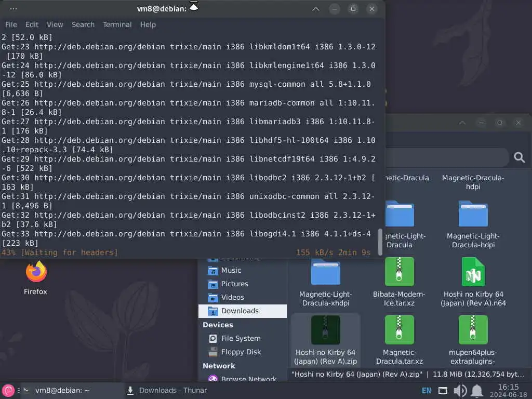Open the Help menu in terminal
The width and height of the screenshot is (532, 399).
[148, 25]
